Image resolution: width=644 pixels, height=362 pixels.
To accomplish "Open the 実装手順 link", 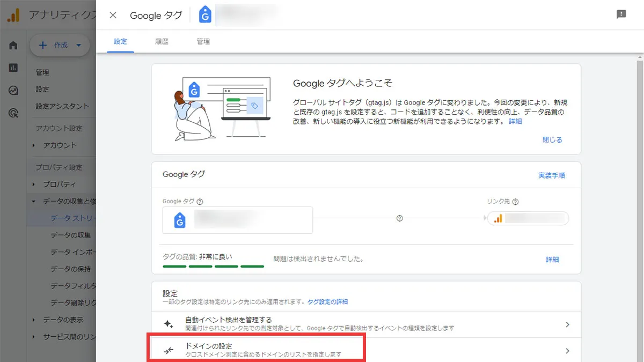I will 552,175.
